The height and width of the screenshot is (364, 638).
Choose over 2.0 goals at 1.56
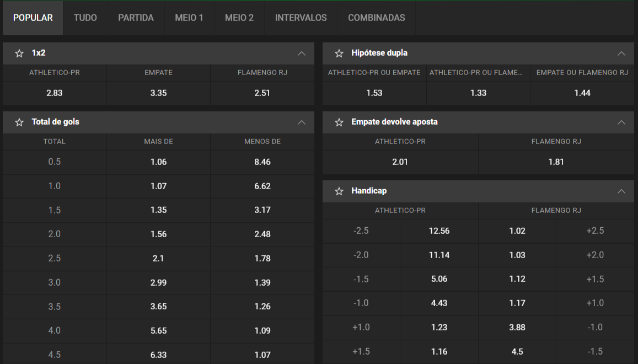click(x=159, y=234)
